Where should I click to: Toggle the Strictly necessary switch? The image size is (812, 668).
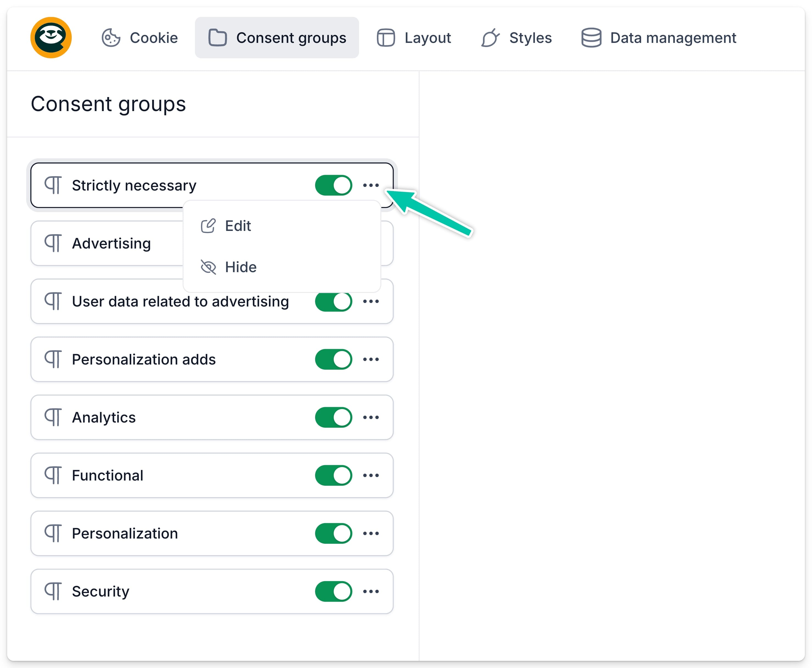[x=334, y=186]
